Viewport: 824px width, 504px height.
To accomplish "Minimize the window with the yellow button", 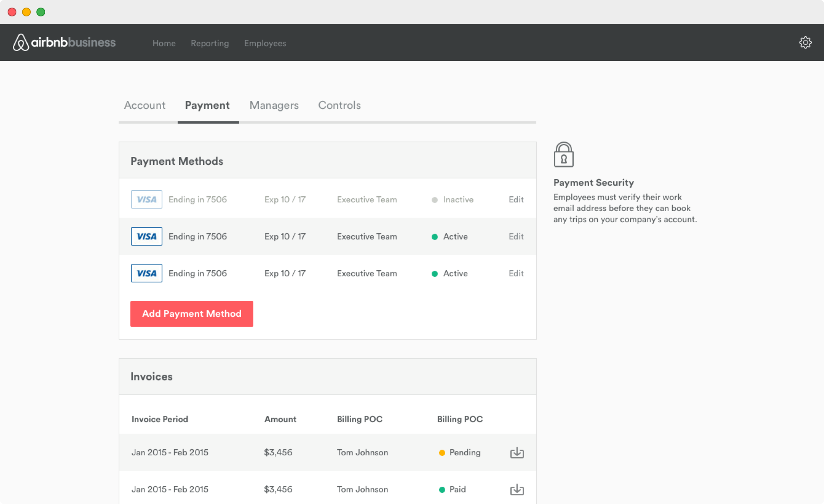I will pyautogui.click(x=26, y=12).
